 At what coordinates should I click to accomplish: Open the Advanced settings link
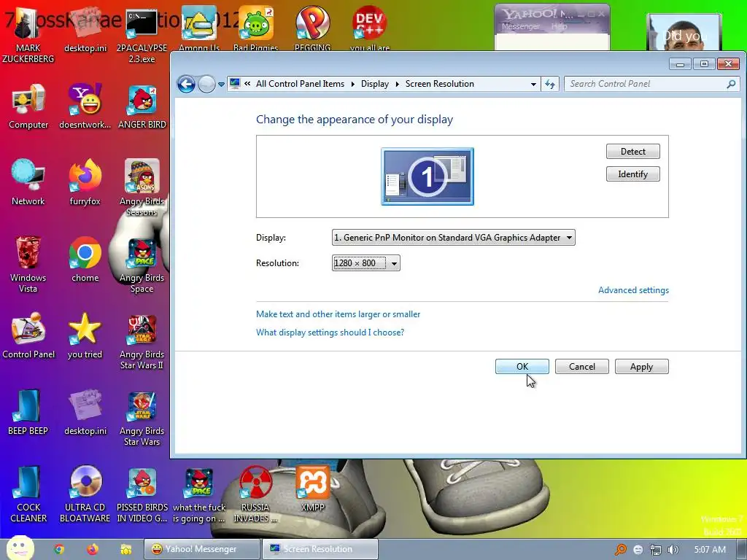[633, 290]
